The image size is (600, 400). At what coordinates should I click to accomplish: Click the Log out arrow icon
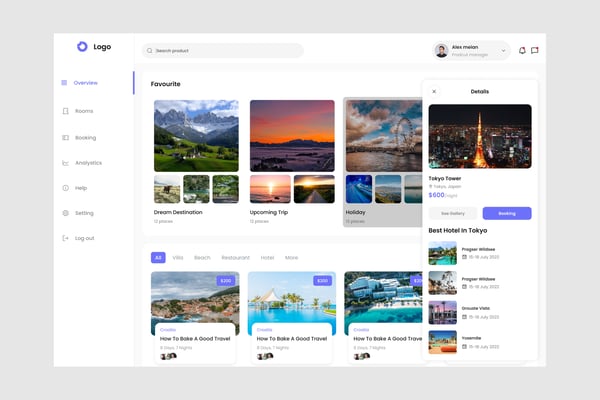pyautogui.click(x=65, y=238)
